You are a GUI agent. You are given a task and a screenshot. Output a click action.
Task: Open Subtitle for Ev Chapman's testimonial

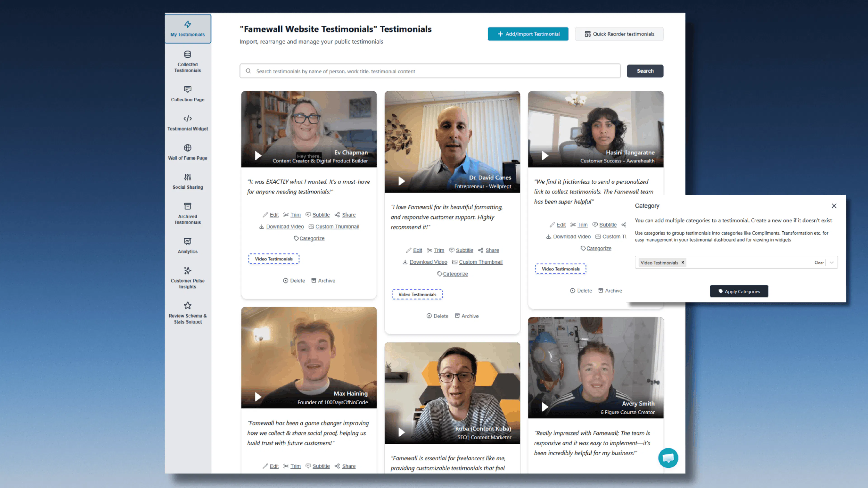(317, 215)
